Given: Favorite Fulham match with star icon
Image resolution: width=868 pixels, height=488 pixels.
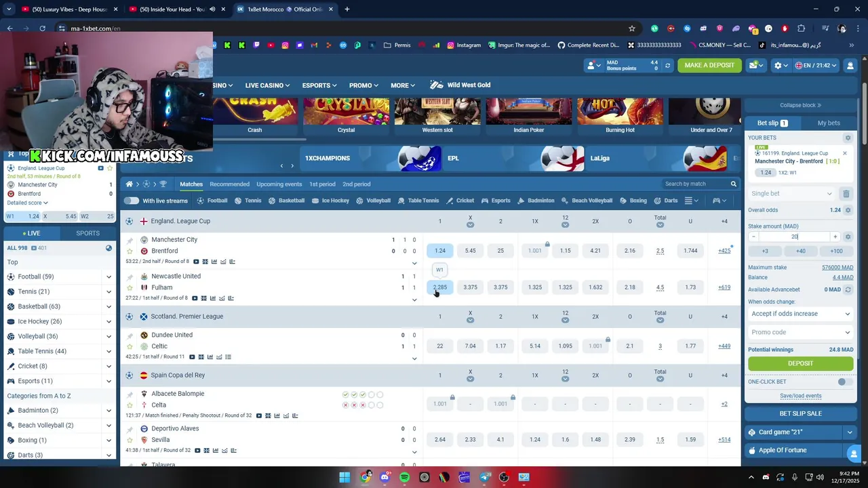Looking at the screenshot, I should pyautogui.click(x=130, y=287).
